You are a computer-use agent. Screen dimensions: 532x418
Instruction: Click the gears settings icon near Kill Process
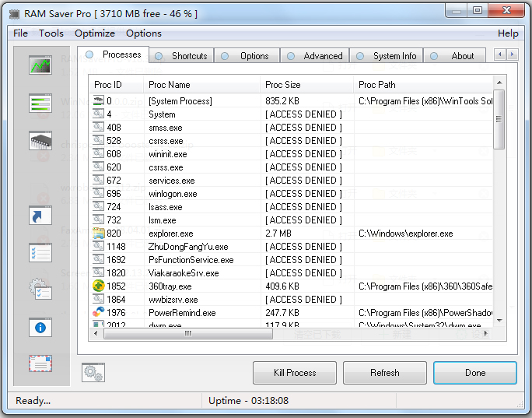tap(93, 373)
